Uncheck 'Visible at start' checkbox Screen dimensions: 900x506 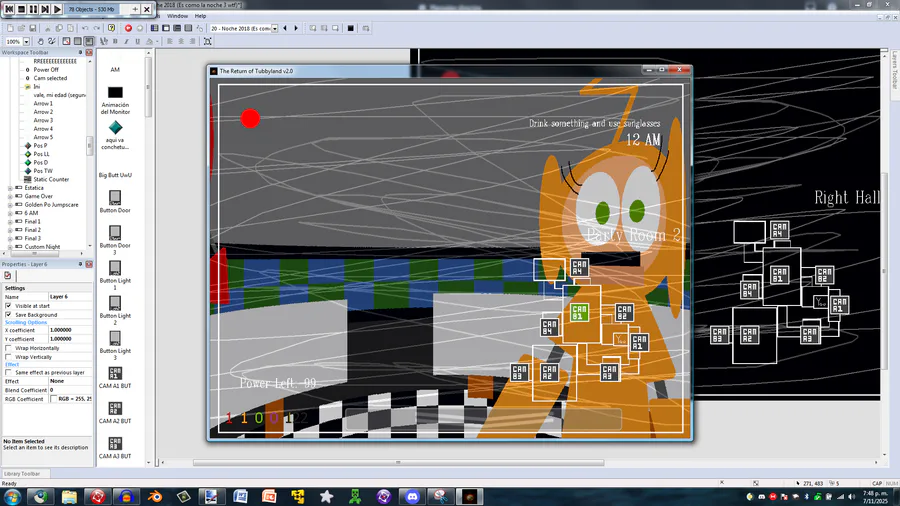pos(9,306)
